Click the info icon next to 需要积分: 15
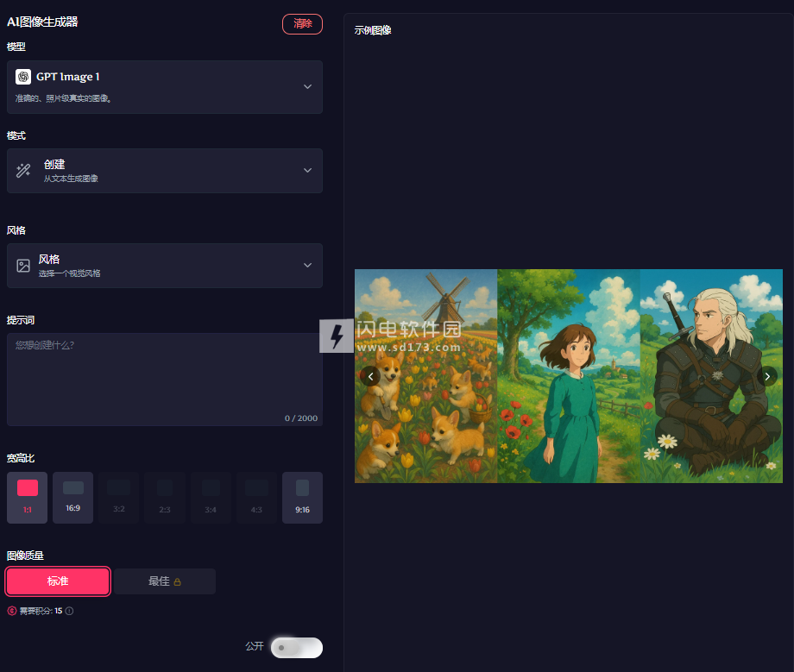794x672 pixels. (x=69, y=611)
